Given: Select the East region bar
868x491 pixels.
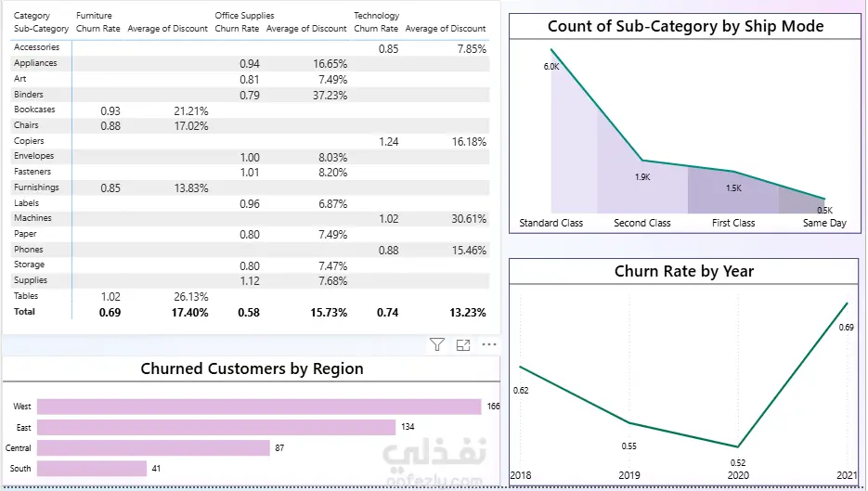Looking at the screenshot, I should (x=216, y=427).
